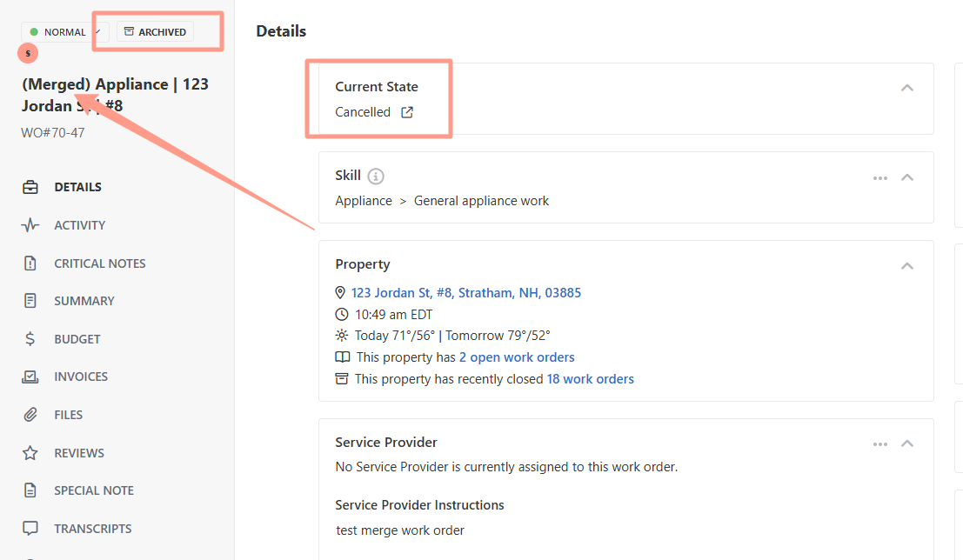Click the ARCHIVED status button

point(155,32)
